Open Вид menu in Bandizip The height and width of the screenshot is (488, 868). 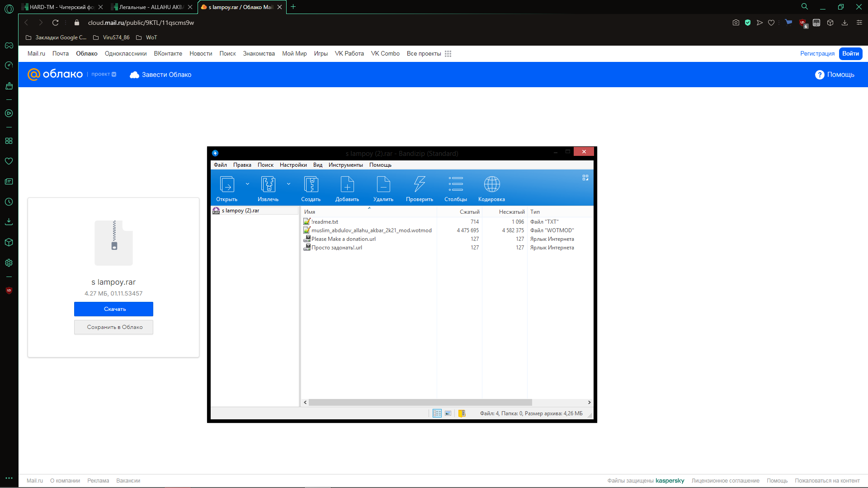(x=318, y=165)
